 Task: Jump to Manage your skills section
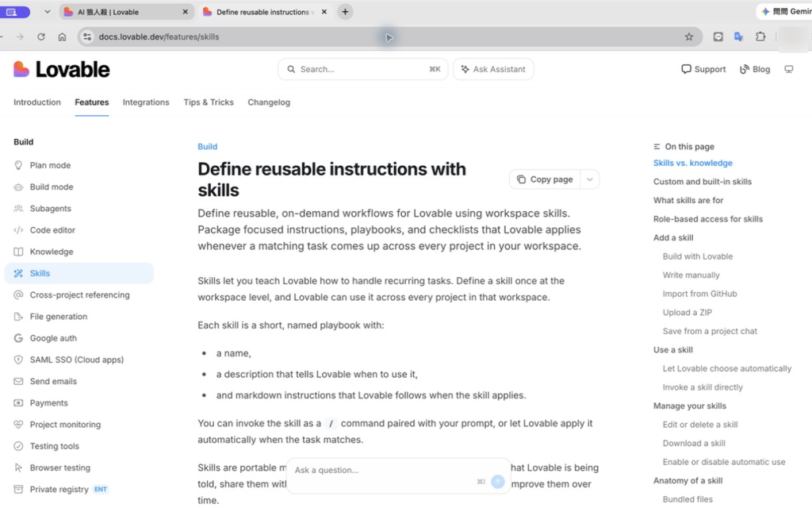pos(689,406)
